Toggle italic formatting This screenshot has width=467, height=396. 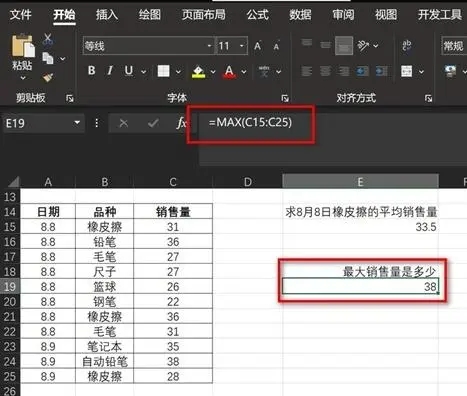pos(110,71)
